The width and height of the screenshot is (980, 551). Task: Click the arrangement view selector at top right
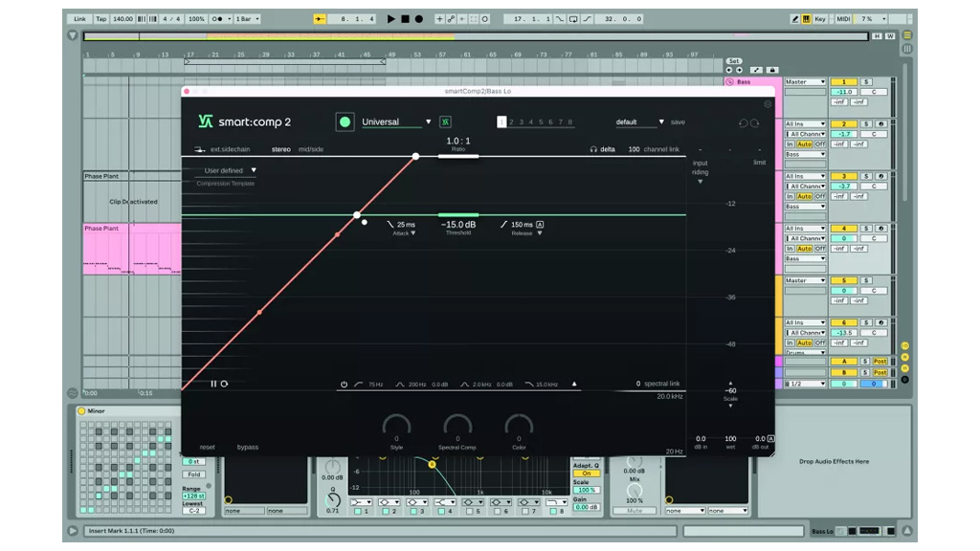pyautogui.click(x=907, y=35)
